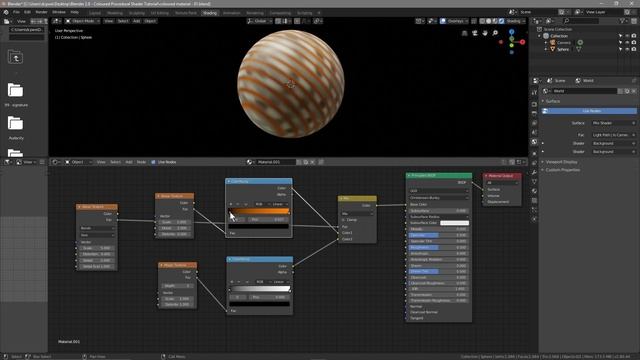Click parent directory icon in file browser

point(15,57)
